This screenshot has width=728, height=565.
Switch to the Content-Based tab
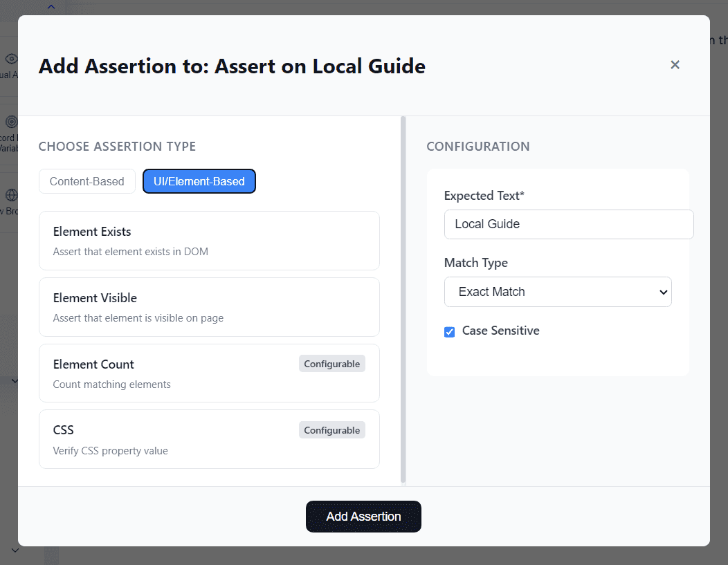(x=87, y=180)
